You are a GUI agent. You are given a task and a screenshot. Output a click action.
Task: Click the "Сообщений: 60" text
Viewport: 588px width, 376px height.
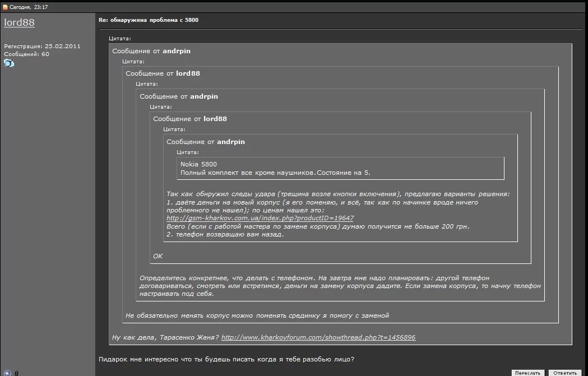pyautogui.click(x=26, y=54)
